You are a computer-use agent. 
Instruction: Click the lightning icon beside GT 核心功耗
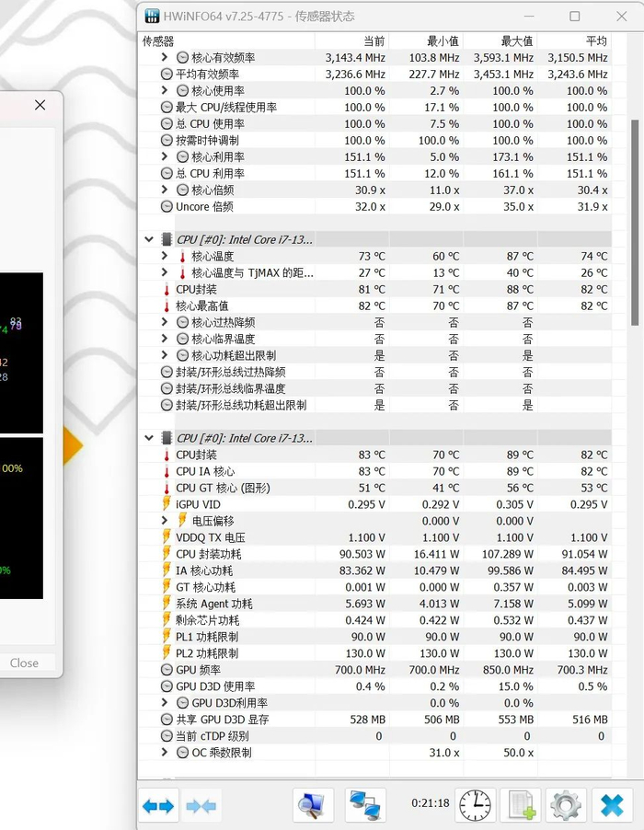tap(167, 587)
